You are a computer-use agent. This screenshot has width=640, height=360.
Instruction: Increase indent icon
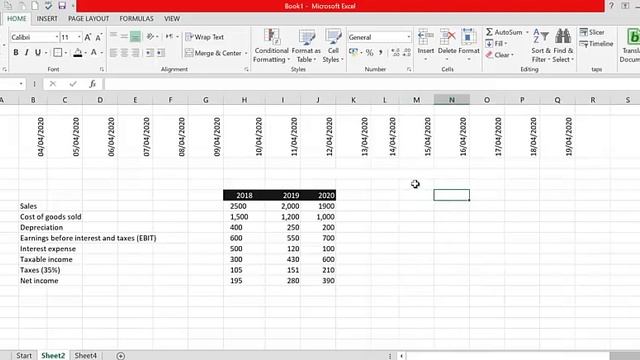161,53
